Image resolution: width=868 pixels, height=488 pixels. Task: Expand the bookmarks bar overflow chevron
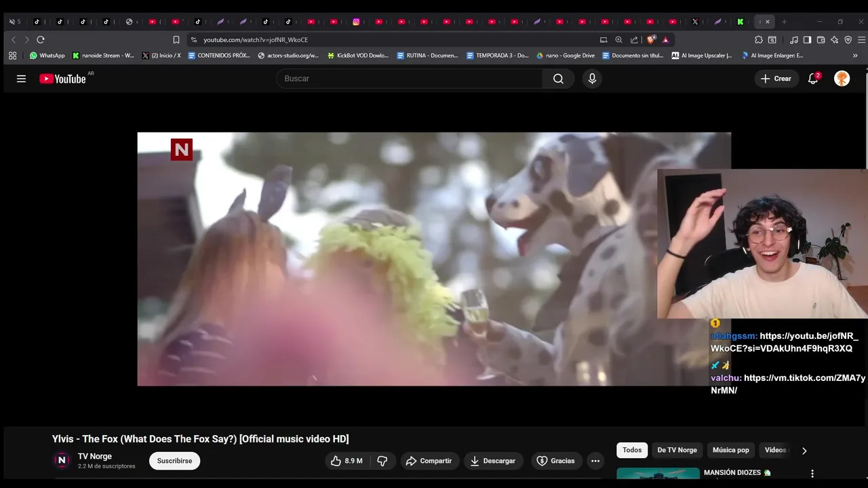click(855, 56)
